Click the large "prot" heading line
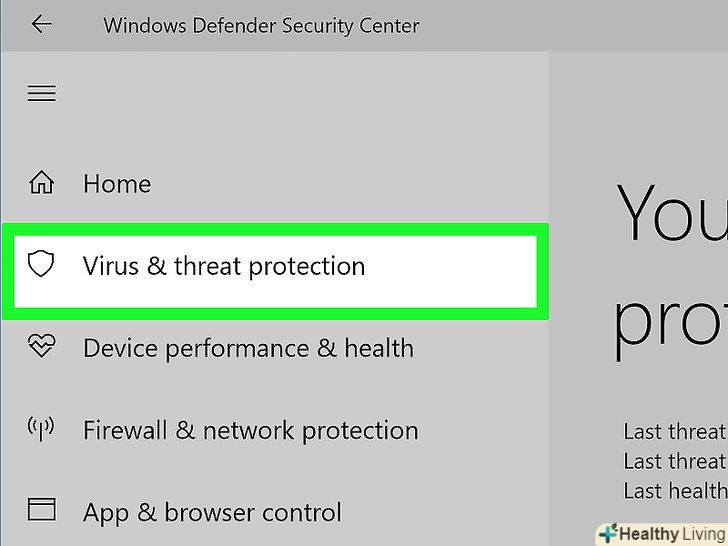728x546 pixels. tap(670, 322)
